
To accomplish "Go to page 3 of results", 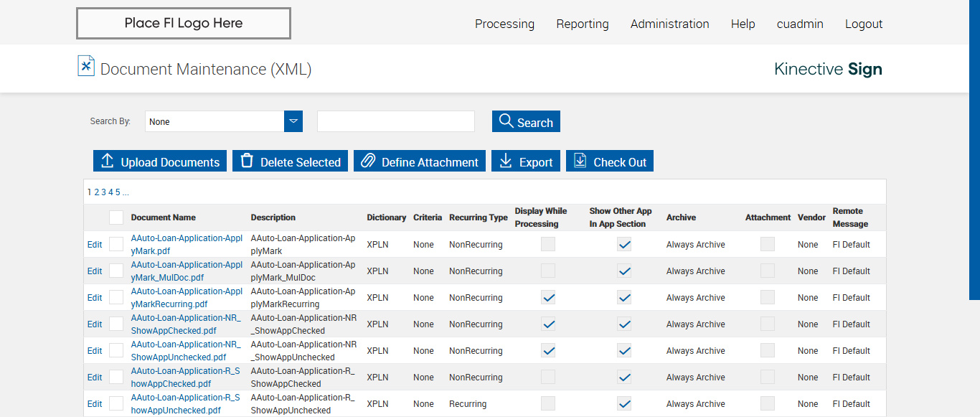I will coord(103,192).
